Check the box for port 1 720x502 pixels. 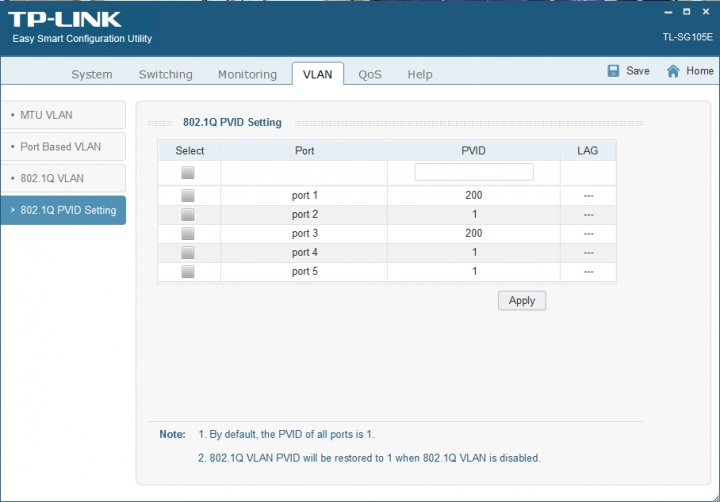pyautogui.click(x=187, y=196)
